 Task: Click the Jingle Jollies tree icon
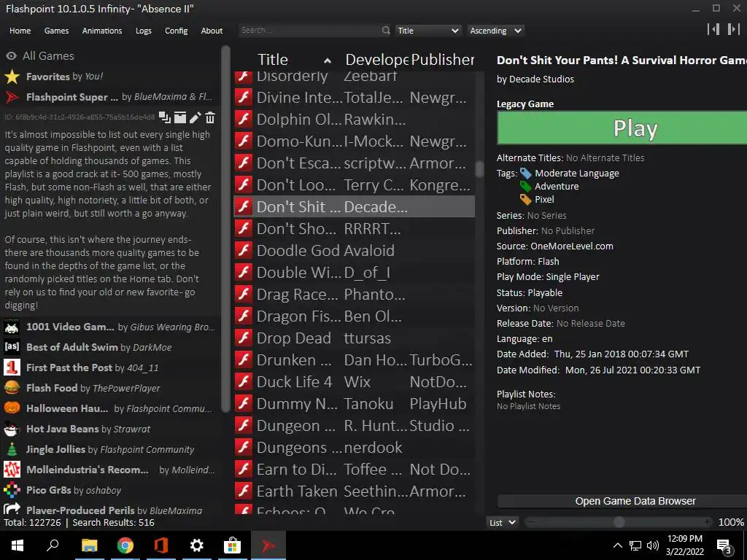click(x=12, y=449)
